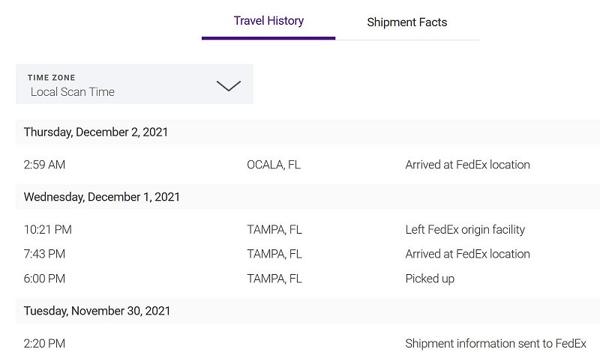Click Left FedEx origin facility status

coord(465,229)
